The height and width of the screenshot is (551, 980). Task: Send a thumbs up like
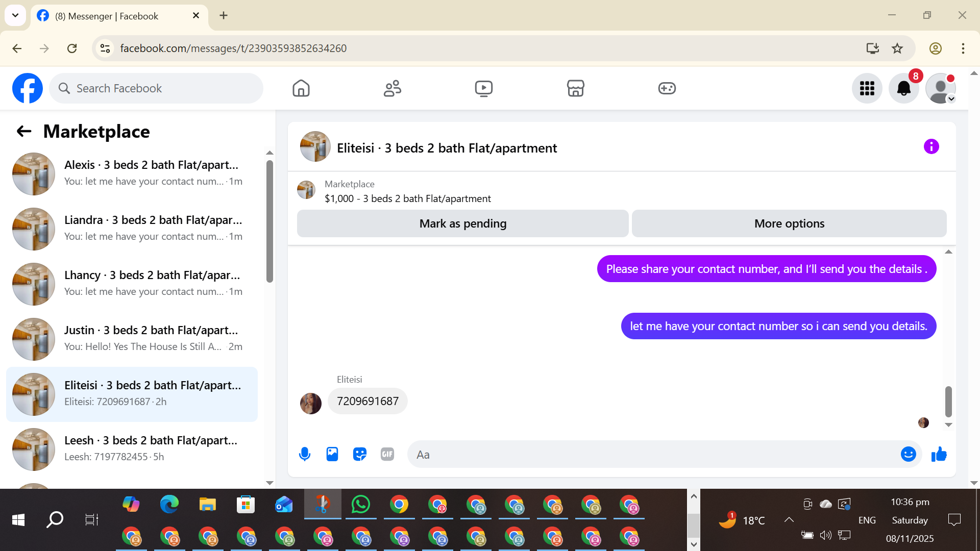939,454
